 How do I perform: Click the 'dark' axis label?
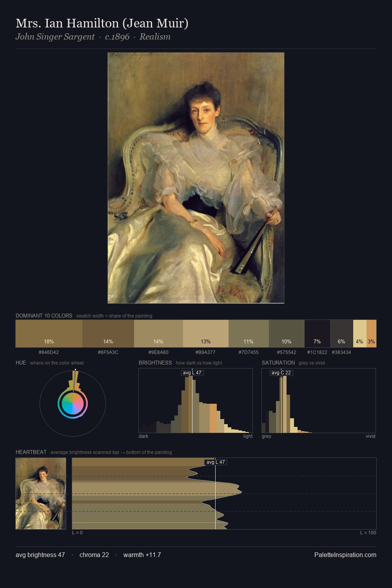click(143, 436)
